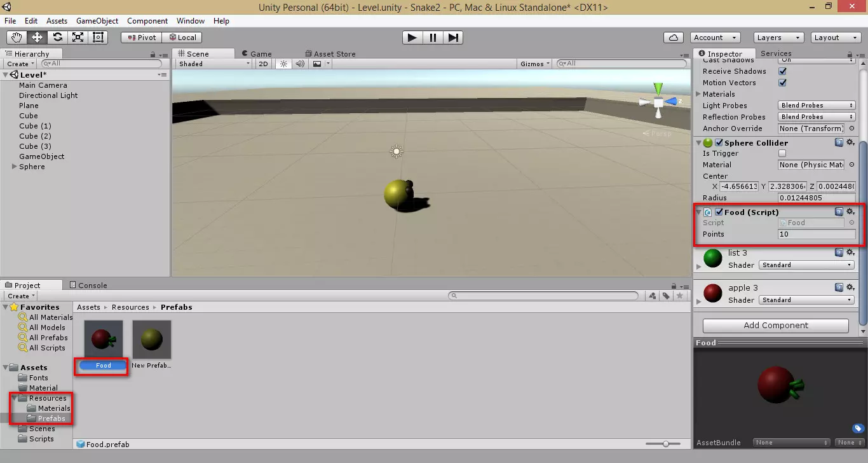This screenshot has height=463, width=868.
Task: Select the Rotate tool icon
Action: (x=58, y=38)
